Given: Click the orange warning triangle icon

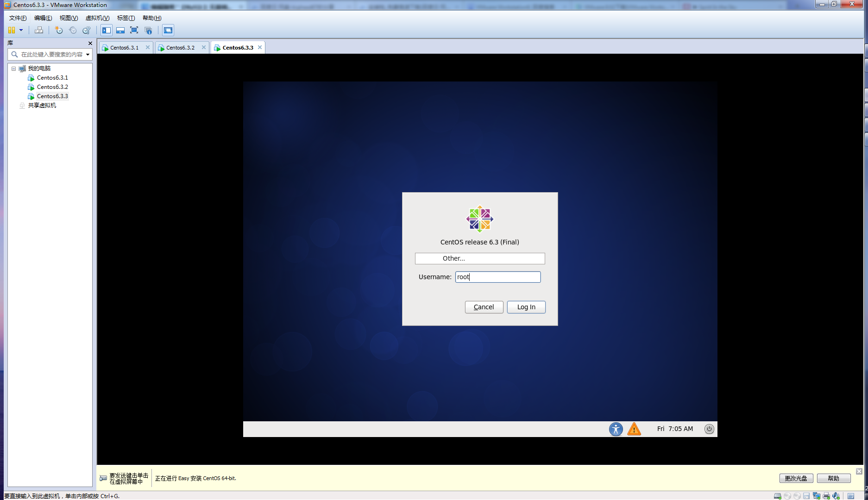Looking at the screenshot, I should pyautogui.click(x=634, y=429).
